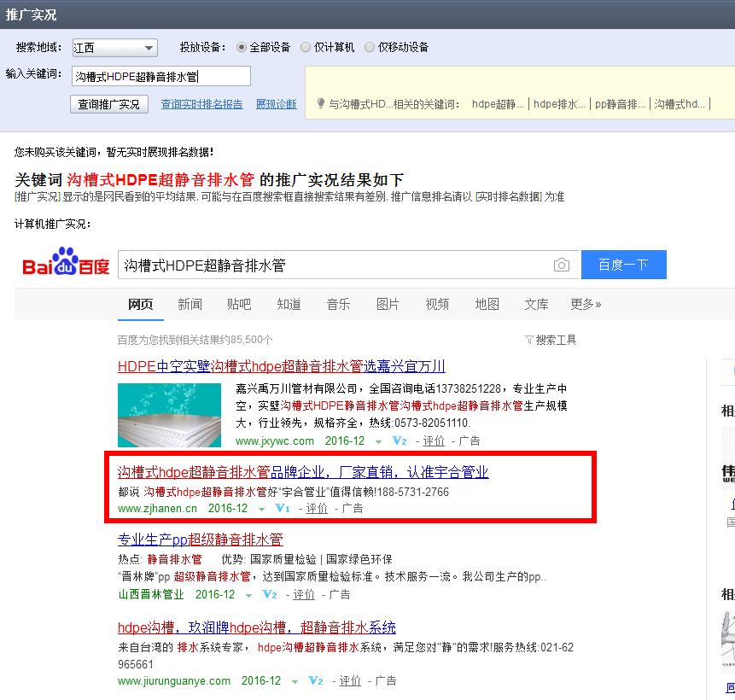Click the Baidu logo
The image size is (735, 700).
66,261
